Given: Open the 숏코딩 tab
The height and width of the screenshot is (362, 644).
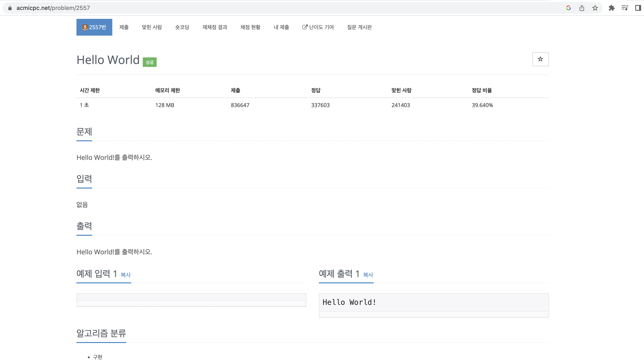Looking at the screenshot, I should point(182,27).
